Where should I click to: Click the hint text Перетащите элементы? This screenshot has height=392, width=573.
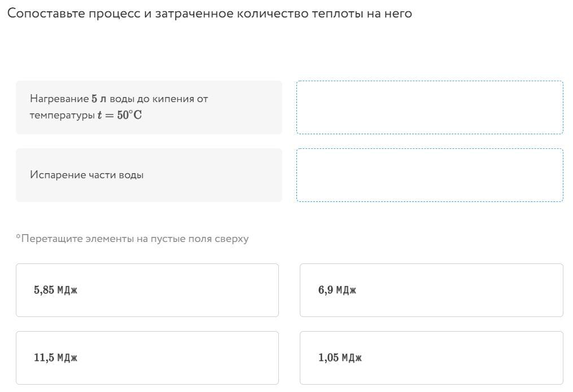click(x=132, y=239)
